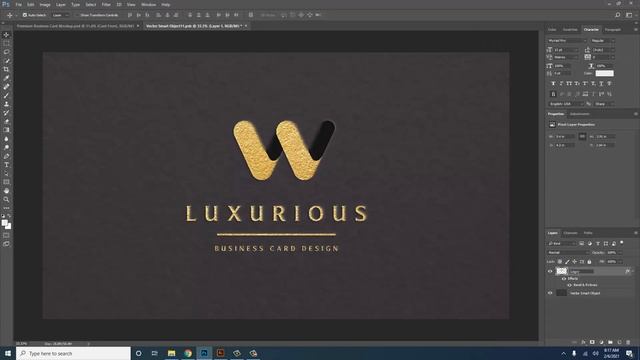The width and height of the screenshot is (640, 360).
Task: Toggle Show Transform Controls checkbox
Action: coord(77,15)
